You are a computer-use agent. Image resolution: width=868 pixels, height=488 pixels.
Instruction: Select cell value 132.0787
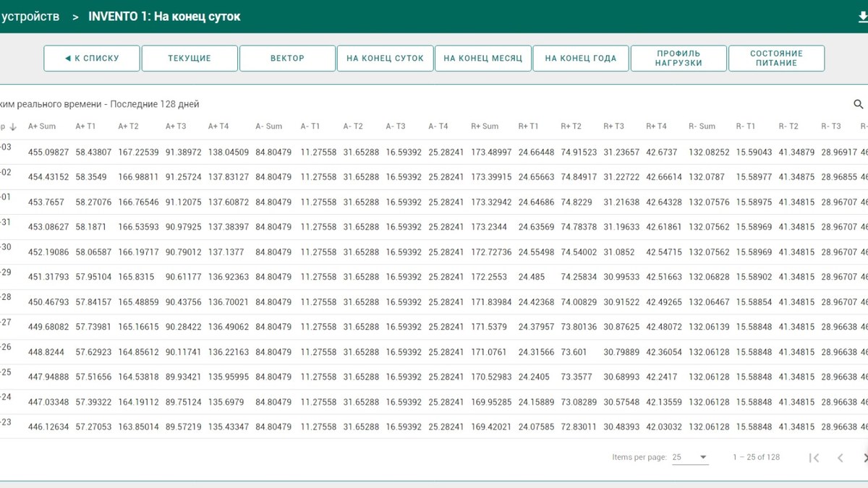pyautogui.click(x=707, y=177)
